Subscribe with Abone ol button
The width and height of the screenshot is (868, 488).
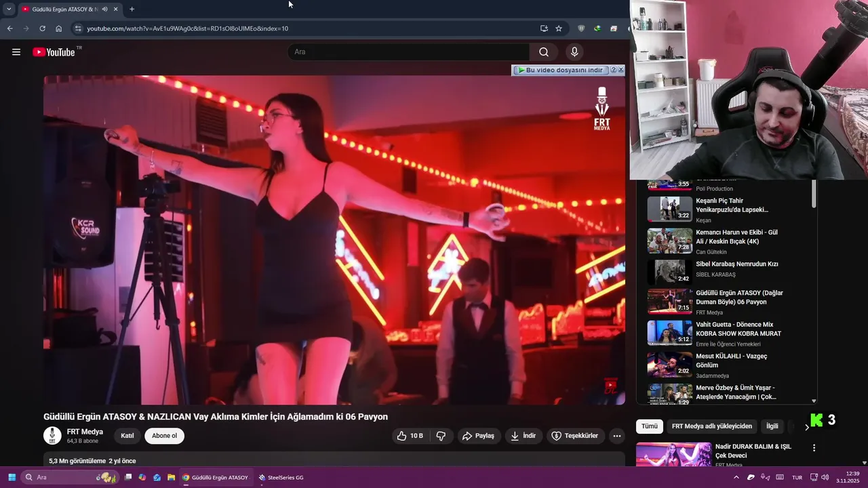[x=164, y=436]
